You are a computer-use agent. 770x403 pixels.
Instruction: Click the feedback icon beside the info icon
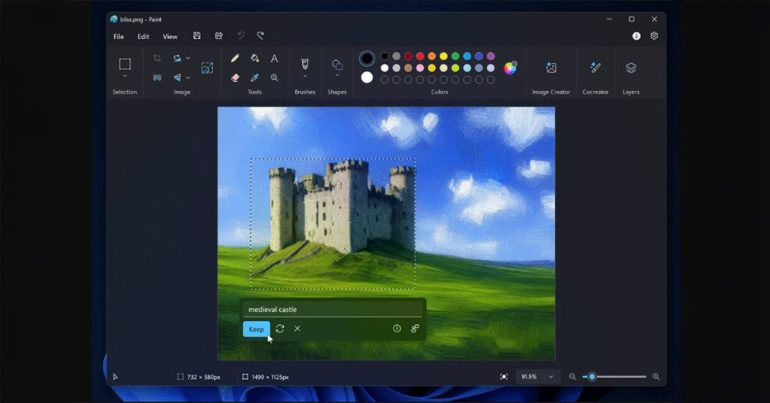click(415, 328)
